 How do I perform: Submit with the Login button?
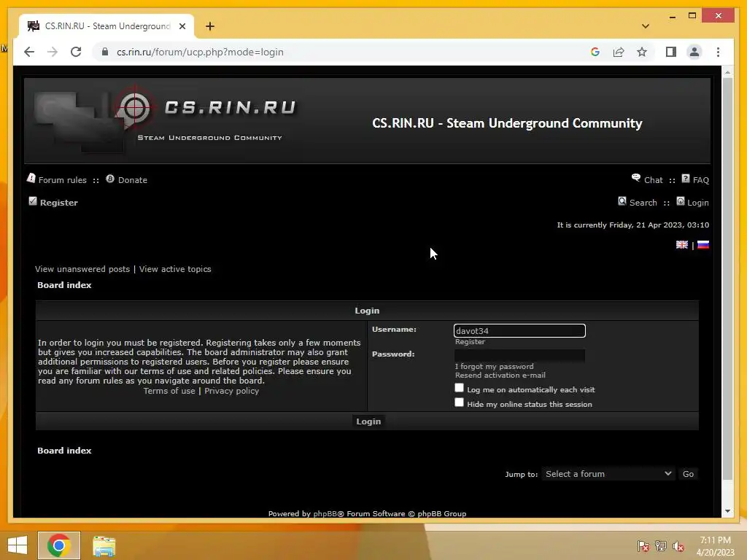click(x=368, y=421)
